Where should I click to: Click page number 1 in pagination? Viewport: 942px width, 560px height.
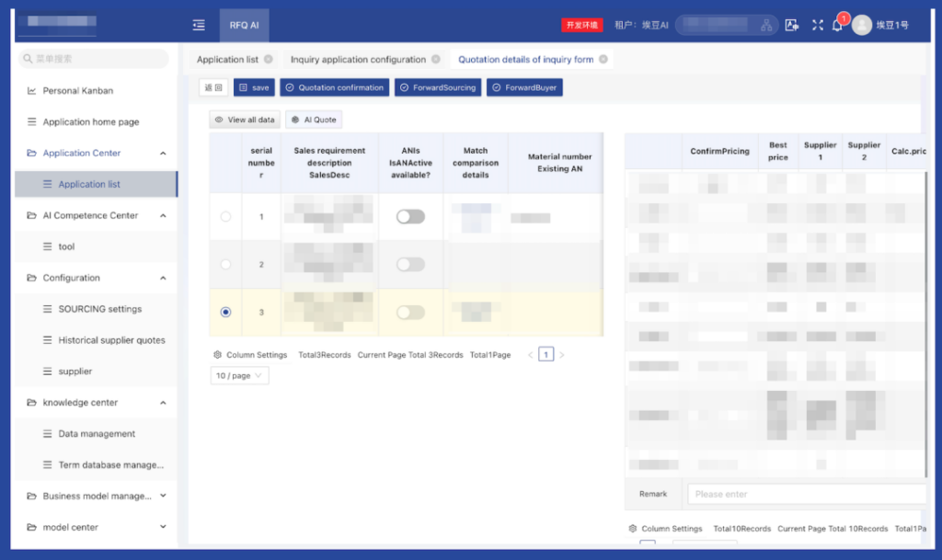click(546, 355)
